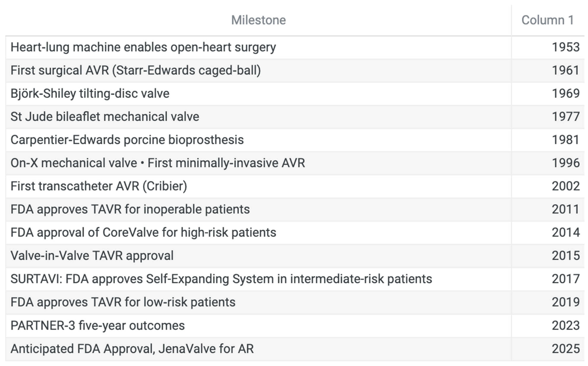Click the Column 1 header
Image resolution: width=588 pixels, height=366 pixels.
coord(548,20)
